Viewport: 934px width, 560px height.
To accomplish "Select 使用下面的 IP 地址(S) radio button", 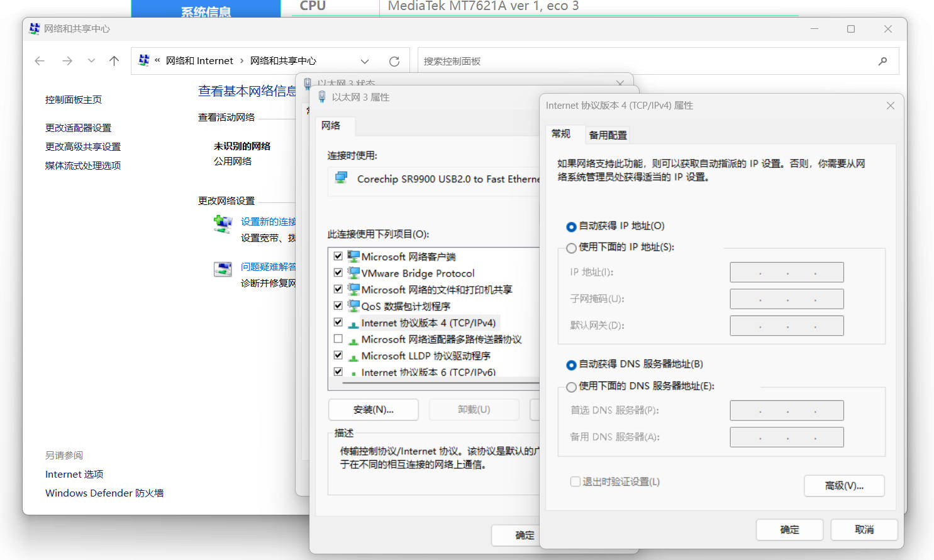I will point(571,248).
